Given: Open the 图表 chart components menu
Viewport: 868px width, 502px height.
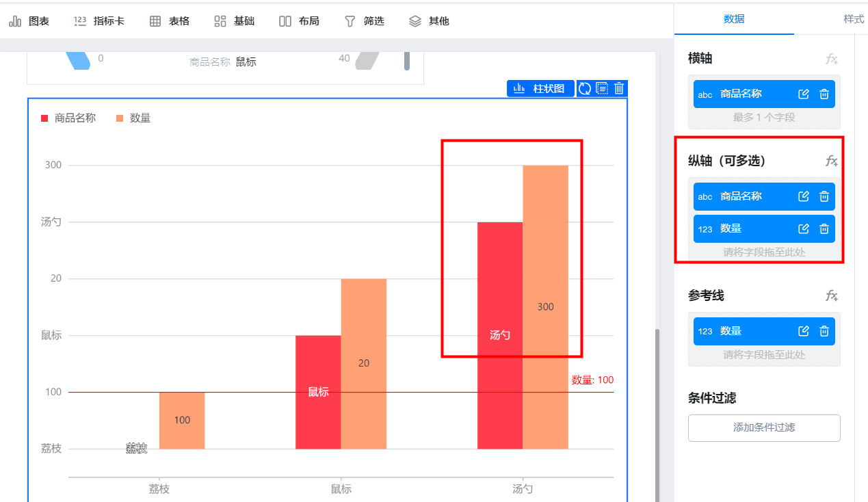Looking at the screenshot, I should 29,21.
